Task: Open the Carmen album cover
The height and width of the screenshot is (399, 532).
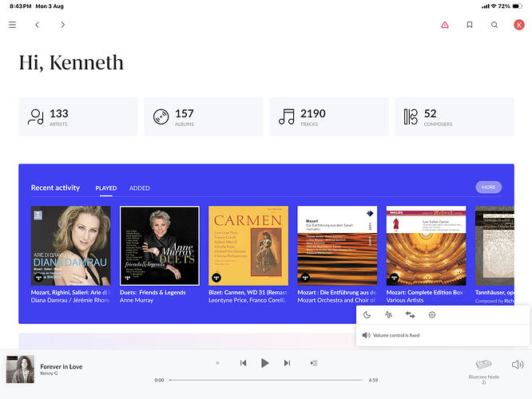Action: point(248,246)
